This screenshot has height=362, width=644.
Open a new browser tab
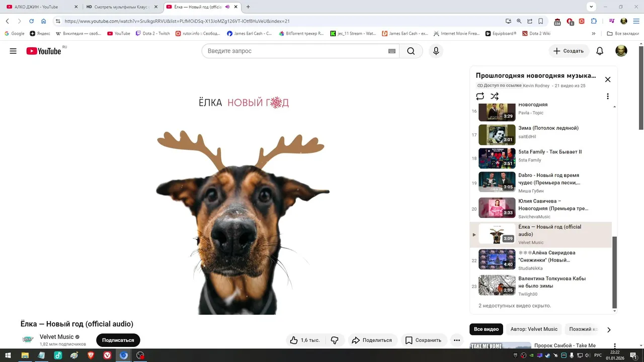(x=248, y=7)
